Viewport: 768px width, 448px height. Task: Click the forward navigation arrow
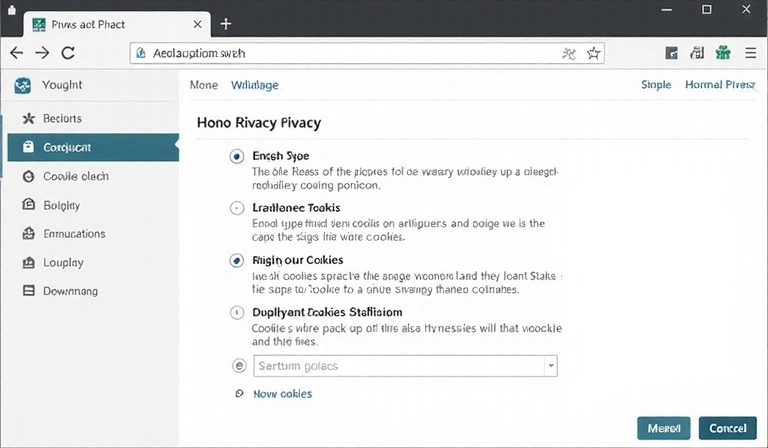coord(42,53)
